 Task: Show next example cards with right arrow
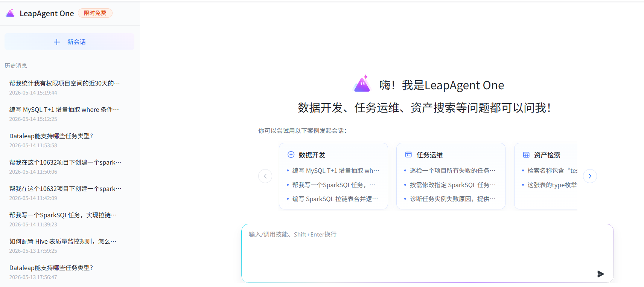pos(590,176)
